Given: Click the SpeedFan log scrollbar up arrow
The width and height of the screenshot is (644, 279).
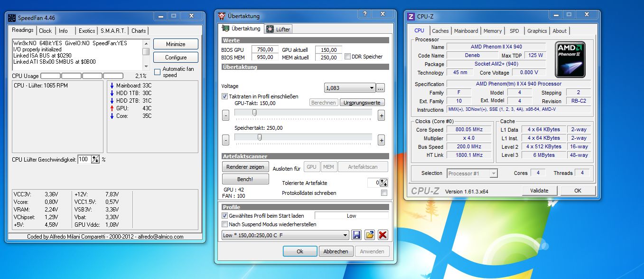Looking at the screenshot, I should 146,43.
